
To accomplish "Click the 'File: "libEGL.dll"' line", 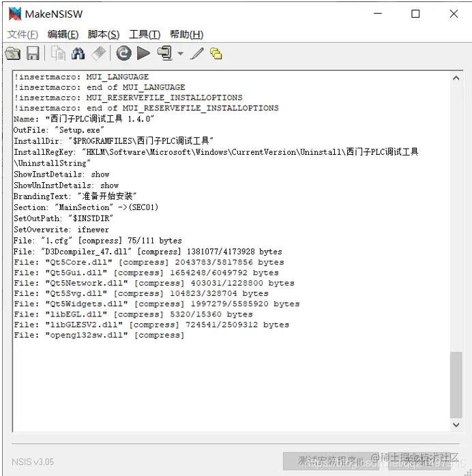I will tap(133, 314).
